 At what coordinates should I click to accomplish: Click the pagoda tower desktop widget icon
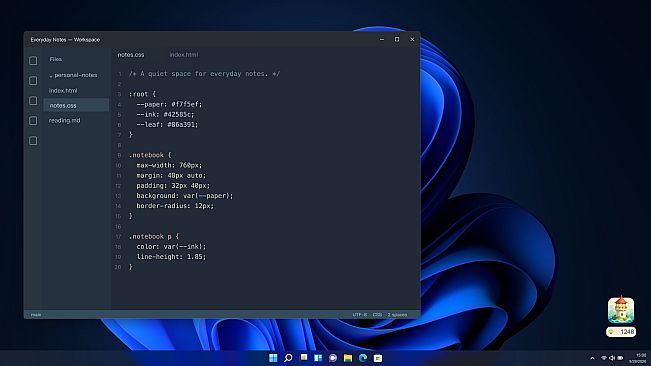pos(621,310)
